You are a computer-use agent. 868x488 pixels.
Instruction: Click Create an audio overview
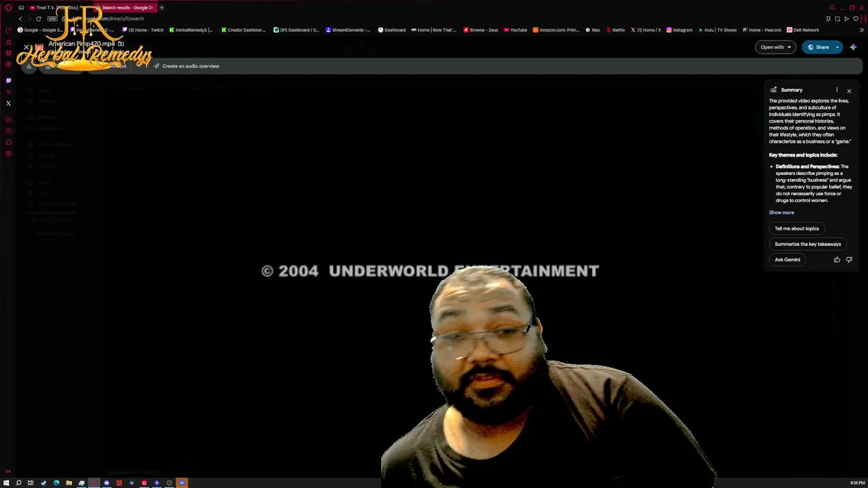(x=186, y=66)
